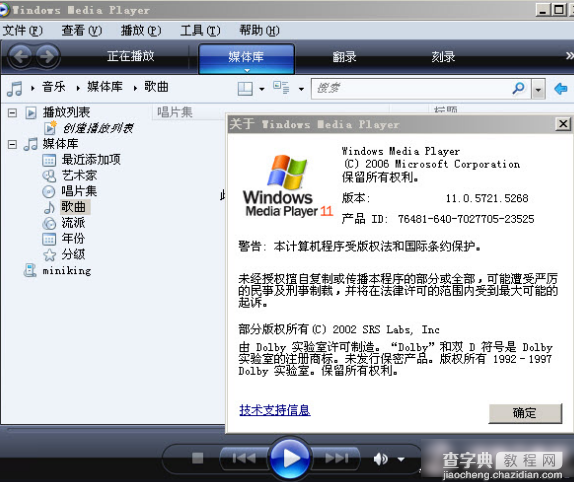Go back with the left arrow button
Image resolution: width=574 pixels, height=482 pixels.
point(20,57)
